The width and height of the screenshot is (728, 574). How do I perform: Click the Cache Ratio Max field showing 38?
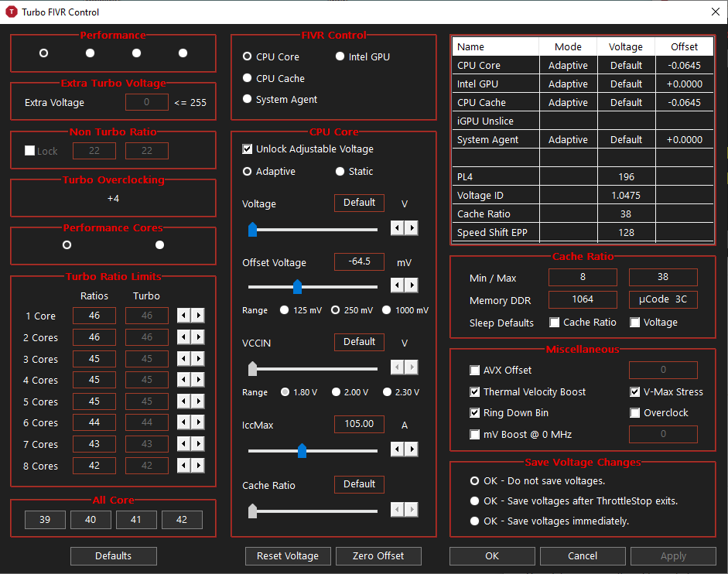coord(663,277)
